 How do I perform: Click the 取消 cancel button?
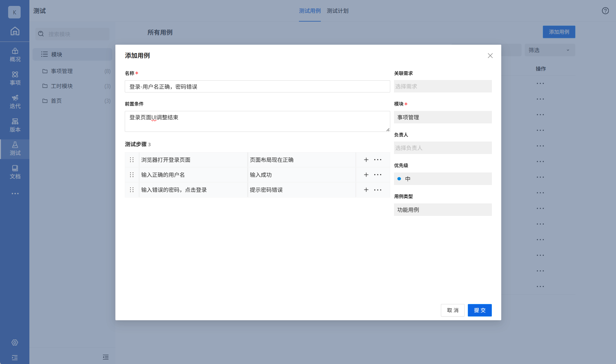[x=452, y=310]
